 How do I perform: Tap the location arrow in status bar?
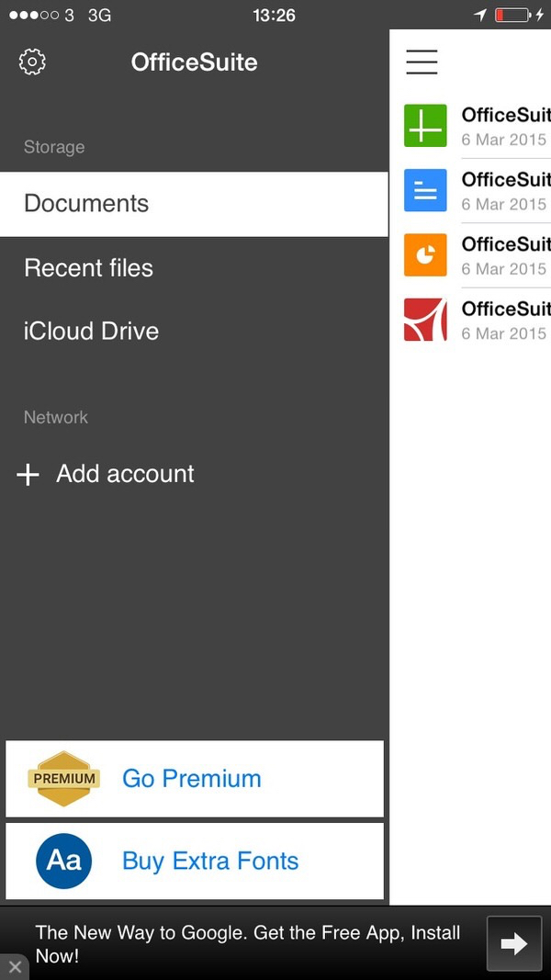(480, 15)
